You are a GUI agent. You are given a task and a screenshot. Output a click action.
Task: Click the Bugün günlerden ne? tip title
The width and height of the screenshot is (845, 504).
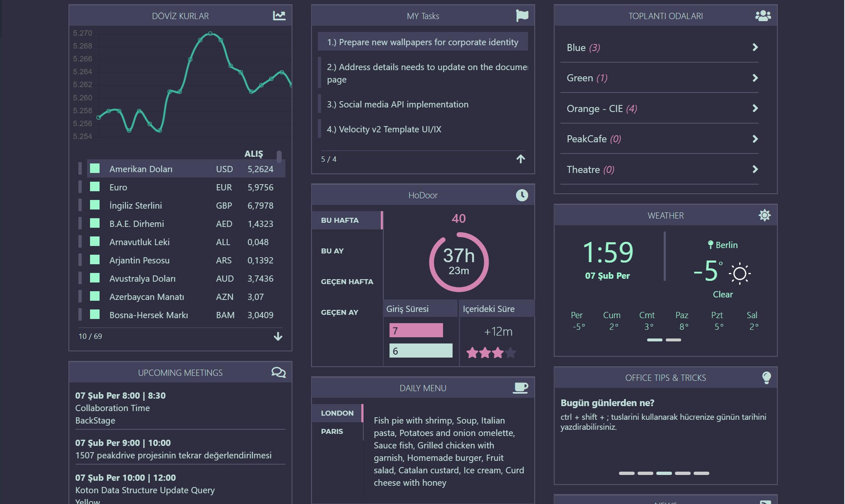(x=607, y=403)
